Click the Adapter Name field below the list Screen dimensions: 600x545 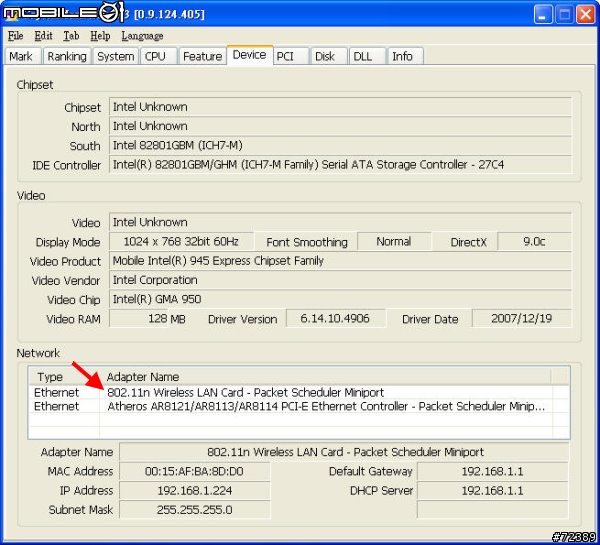coord(344,452)
